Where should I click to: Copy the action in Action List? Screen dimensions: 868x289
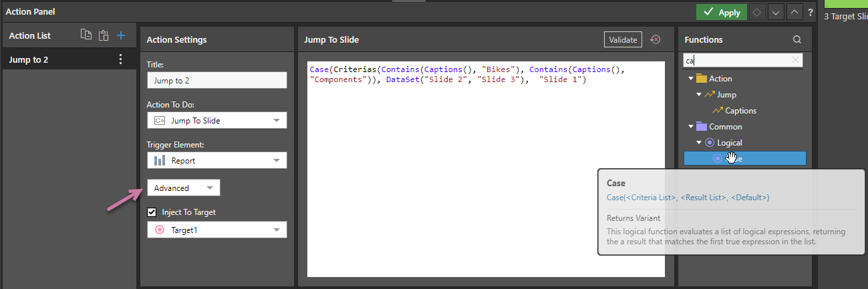click(x=86, y=35)
